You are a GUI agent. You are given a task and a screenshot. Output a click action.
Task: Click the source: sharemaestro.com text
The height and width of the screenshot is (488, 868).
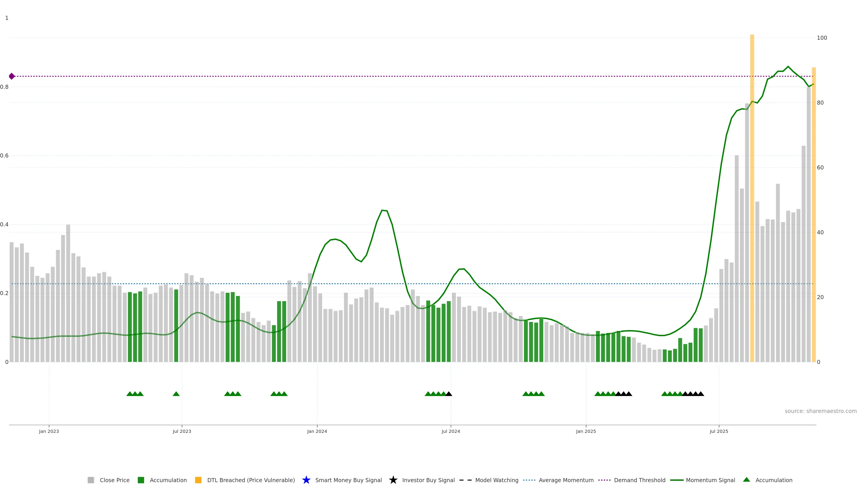tap(821, 411)
